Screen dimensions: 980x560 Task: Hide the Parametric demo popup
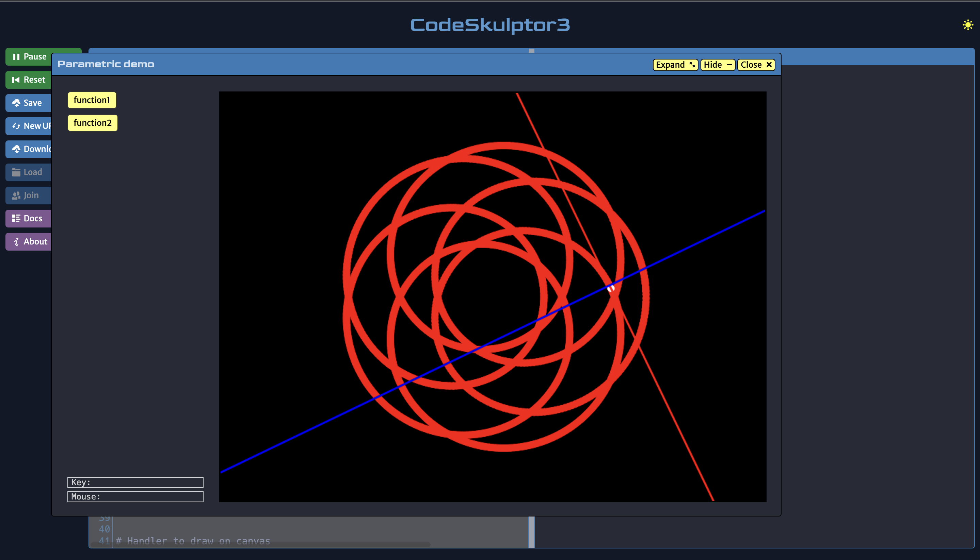click(718, 65)
